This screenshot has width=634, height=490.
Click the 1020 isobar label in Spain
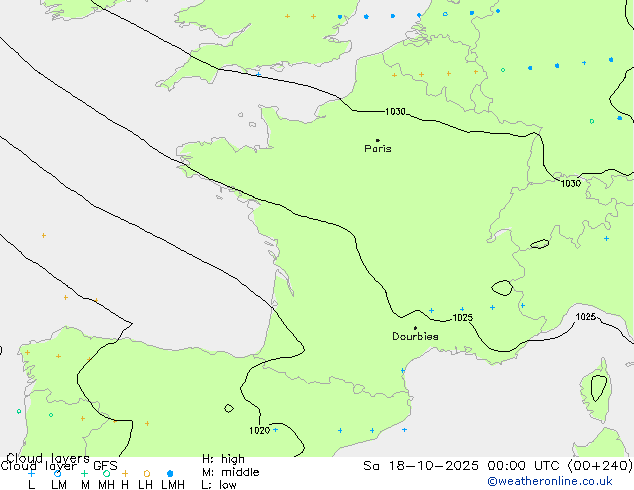coord(259,431)
